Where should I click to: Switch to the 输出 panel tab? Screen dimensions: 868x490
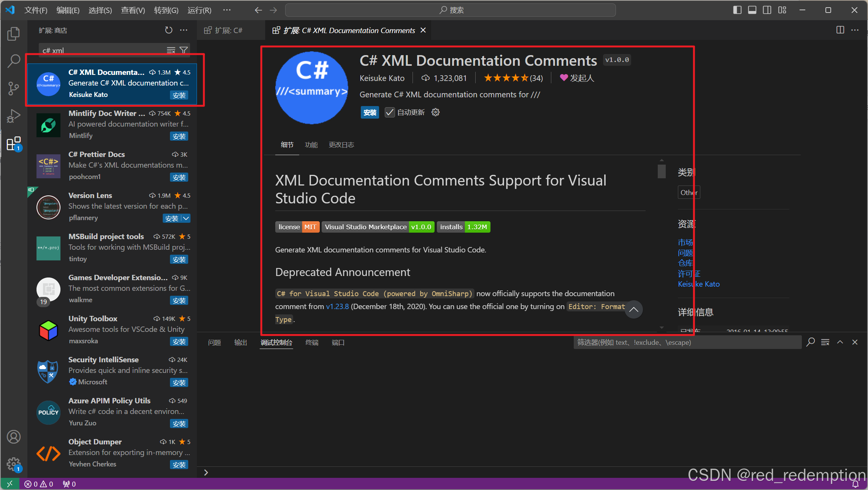click(241, 343)
